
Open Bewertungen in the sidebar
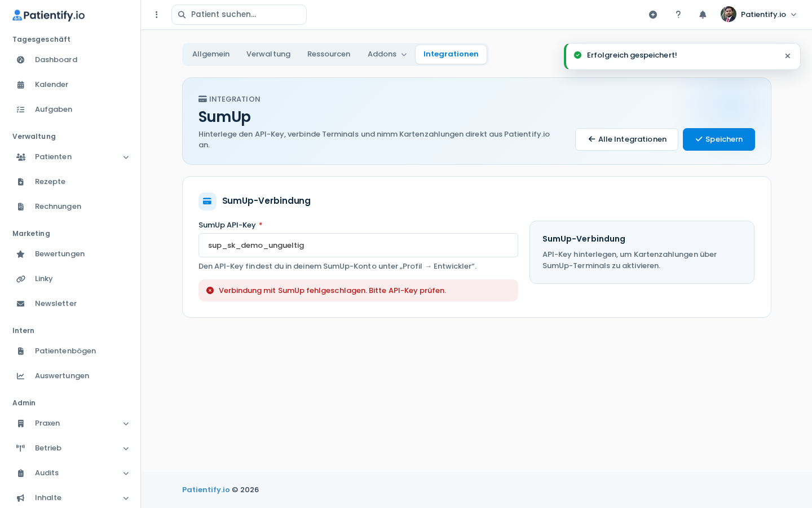pyautogui.click(x=70, y=254)
